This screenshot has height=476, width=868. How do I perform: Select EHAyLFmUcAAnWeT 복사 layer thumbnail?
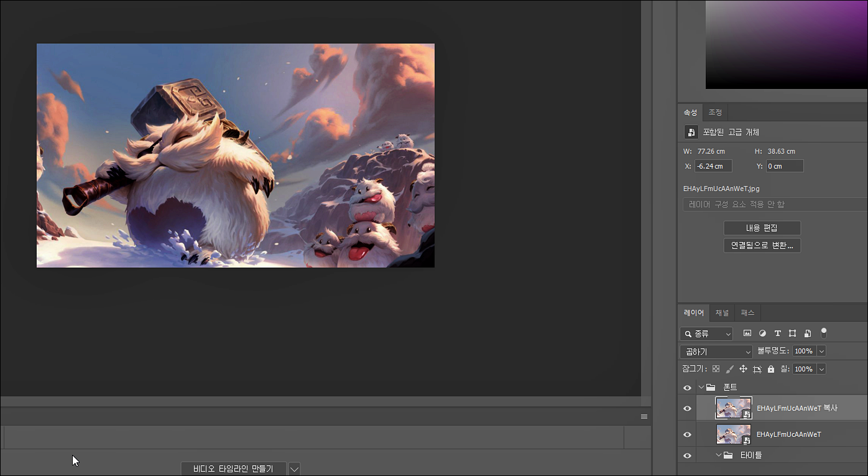(x=734, y=408)
